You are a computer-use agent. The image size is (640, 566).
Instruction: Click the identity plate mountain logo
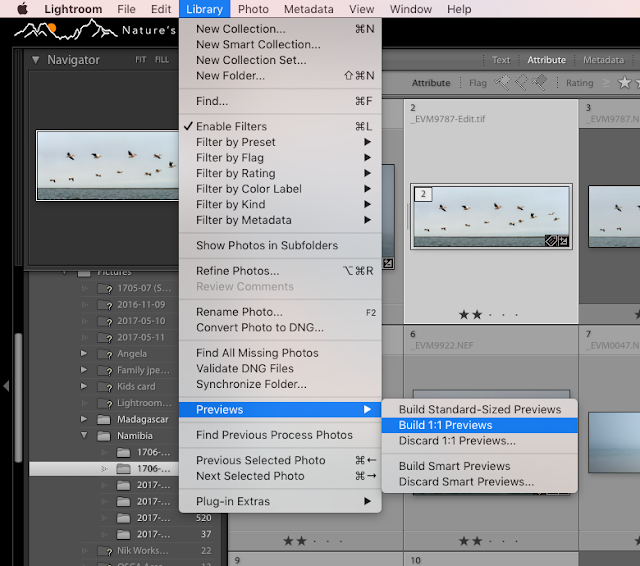65,30
